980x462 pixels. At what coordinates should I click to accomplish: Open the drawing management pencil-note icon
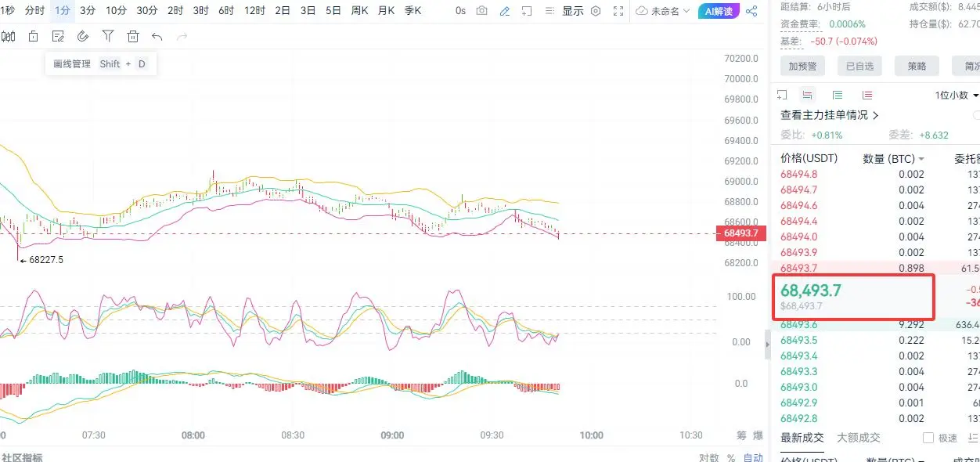coord(57,36)
